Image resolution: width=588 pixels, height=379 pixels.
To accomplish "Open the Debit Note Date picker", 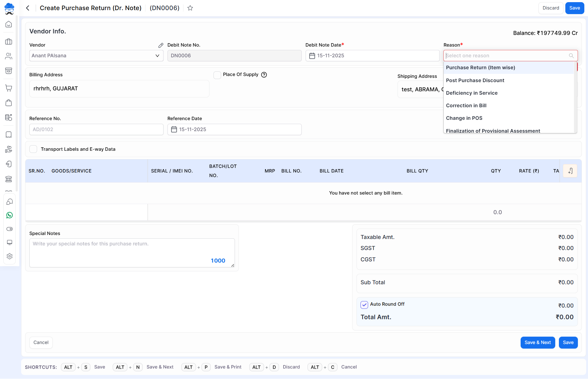I will [x=372, y=56].
